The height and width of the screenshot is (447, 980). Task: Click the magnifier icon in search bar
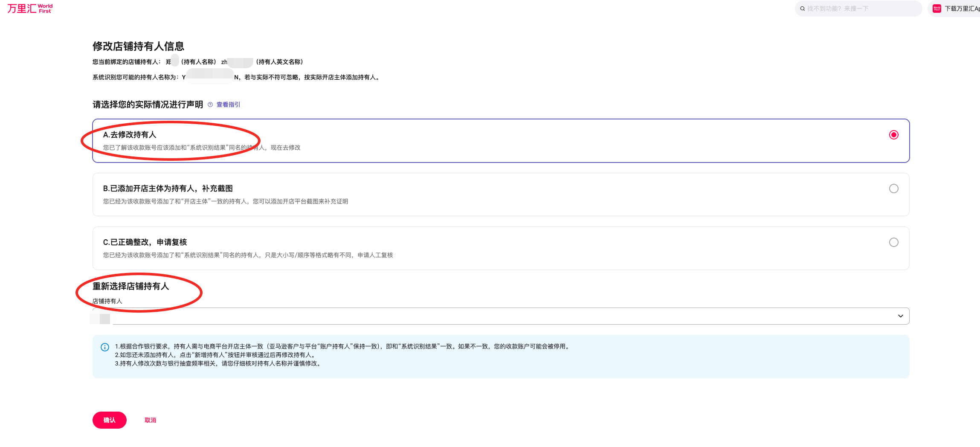tap(802, 9)
